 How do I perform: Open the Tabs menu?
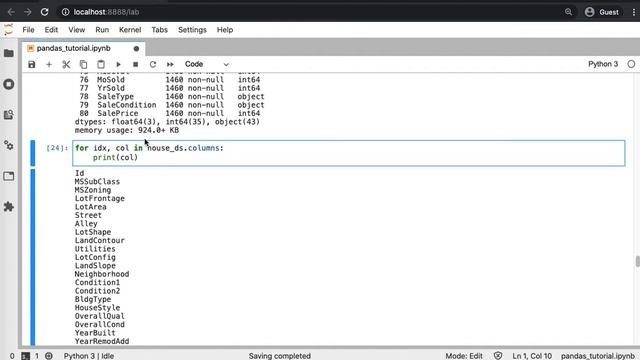tap(159, 30)
